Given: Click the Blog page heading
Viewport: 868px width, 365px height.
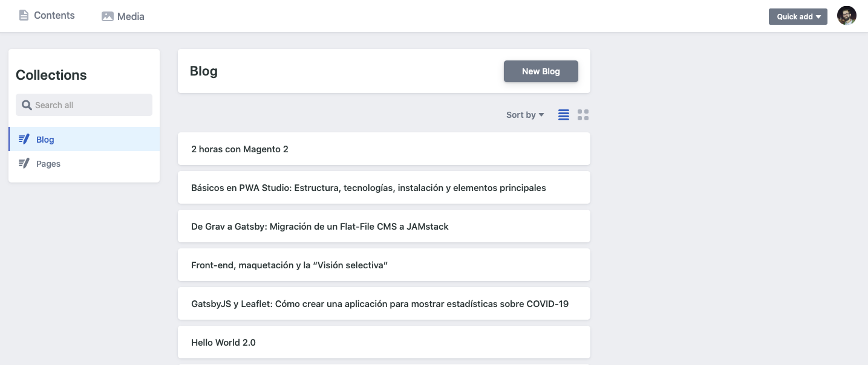Looking at the screenshot, I should click(x=204, y=71).
